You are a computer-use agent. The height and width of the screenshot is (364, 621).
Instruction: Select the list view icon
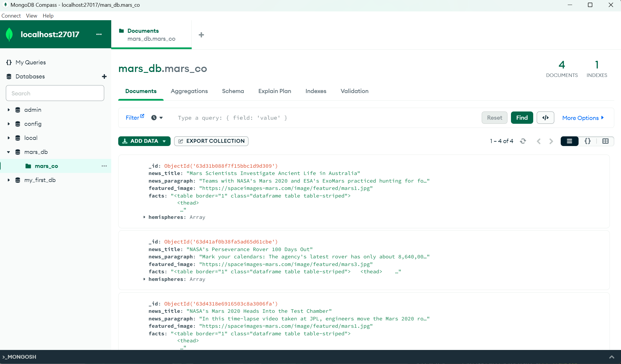569,141
